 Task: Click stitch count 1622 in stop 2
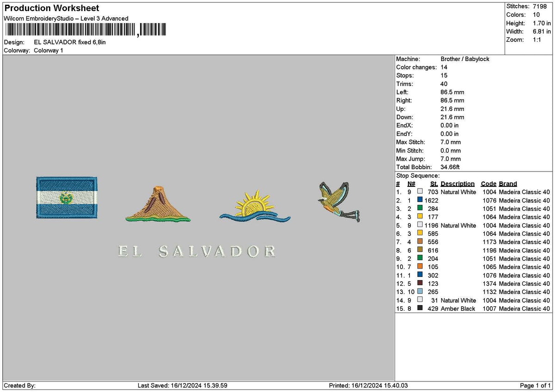[432, 201]
